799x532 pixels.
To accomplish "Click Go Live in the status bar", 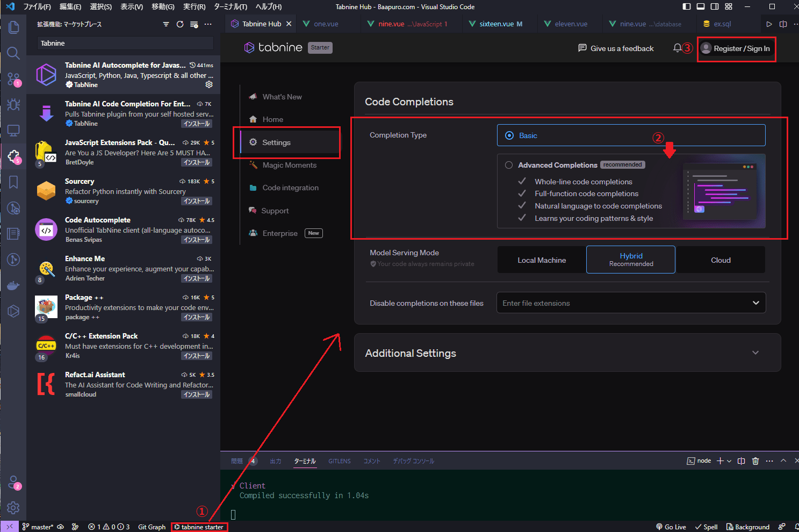I will [671, 527].
